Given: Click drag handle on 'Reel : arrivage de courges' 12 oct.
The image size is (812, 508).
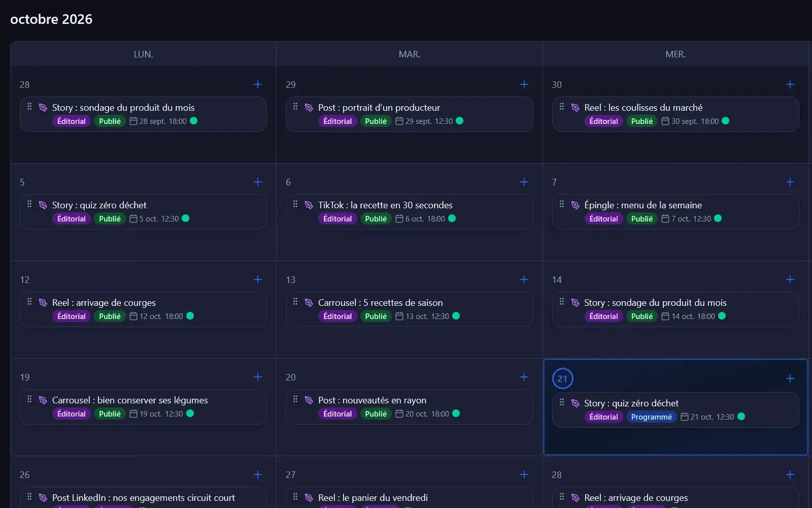Looking at the screenshot, I should click(29, 302).
